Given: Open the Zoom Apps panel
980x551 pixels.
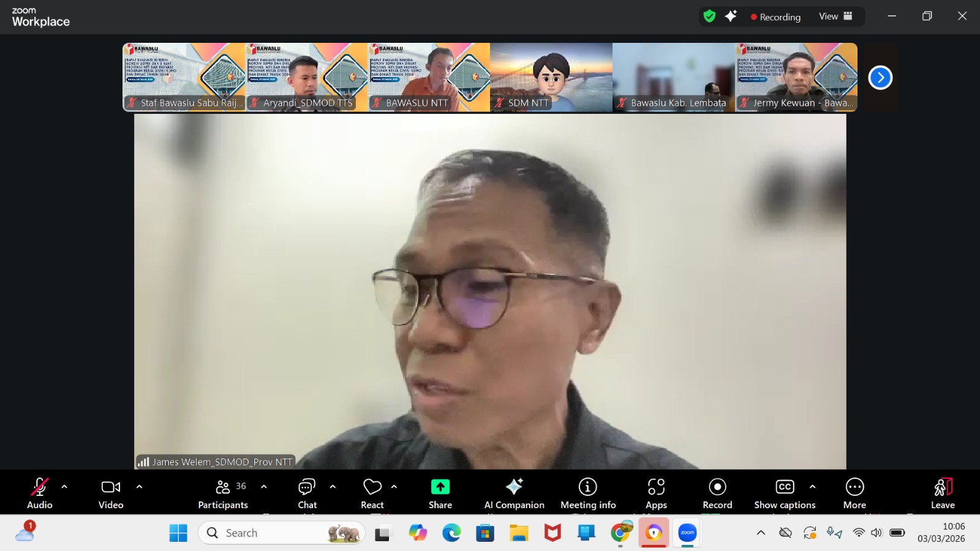Looking at the screenshot, I should (x=656, y=493).
